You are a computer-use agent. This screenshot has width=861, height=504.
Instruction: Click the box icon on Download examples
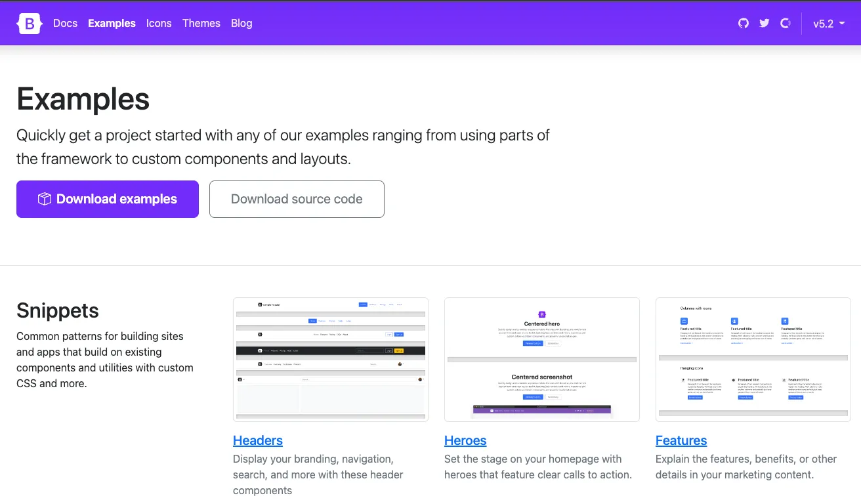(x=45, y=199)
